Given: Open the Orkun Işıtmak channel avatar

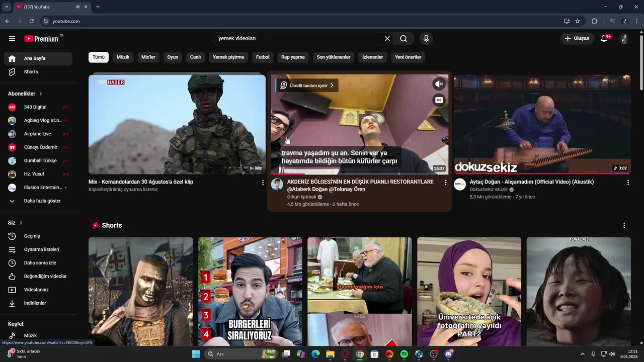Looking at the screenshot, I should point(277,185).
